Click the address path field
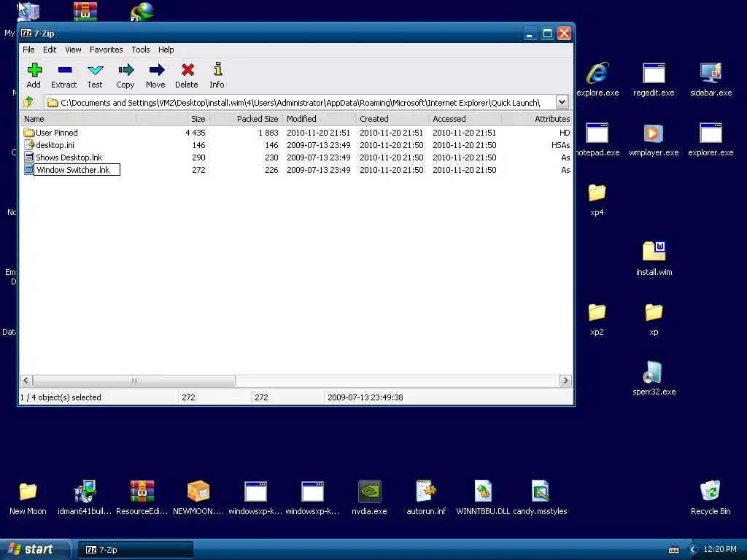Image resolution: width=747 pixels, height=560 pixels. click(x=300, y=102)
